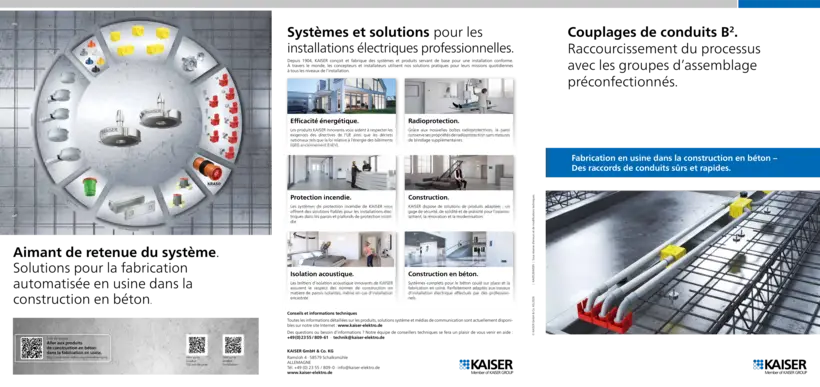Click the KAISER logo in the middle panel
This screenshot has width=820, height=387.
[486, 366]
